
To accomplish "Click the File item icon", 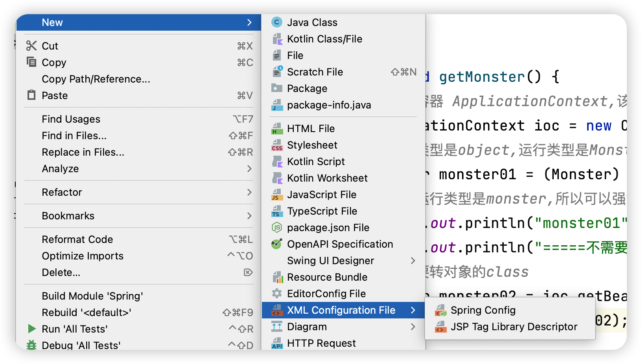I will 277,55.
